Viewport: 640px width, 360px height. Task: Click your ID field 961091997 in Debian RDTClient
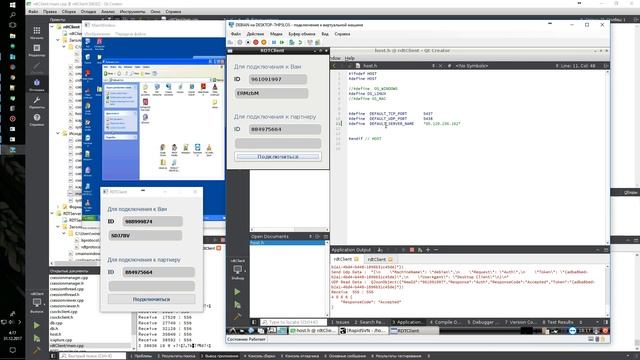pos(278,79)
